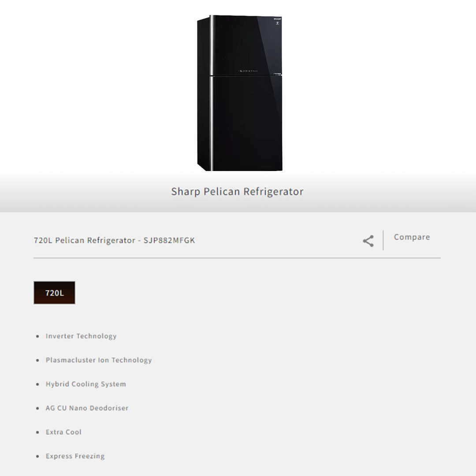Click the 720L Pelican Refrigerator SJP882MFGK title

coord(114,241)
